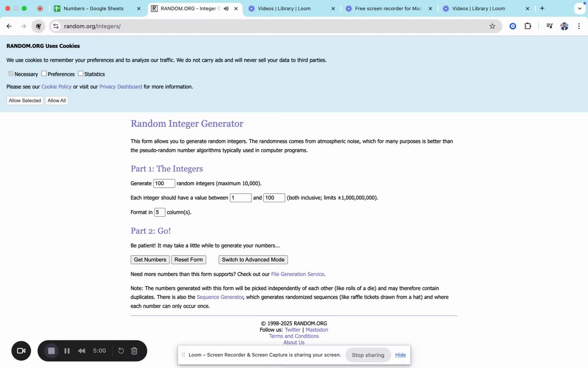The image size is (588, 368).
Task: Click the reload page button
Action: (x=38, y=26)
